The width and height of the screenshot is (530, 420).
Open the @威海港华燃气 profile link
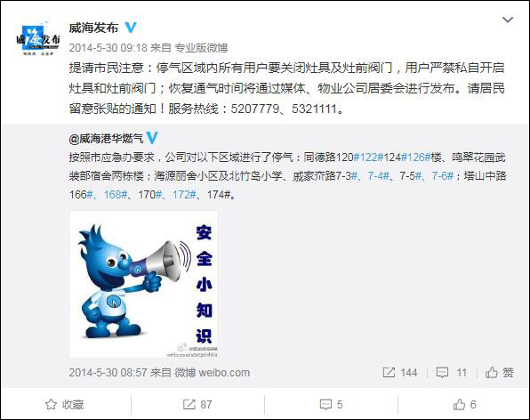click(106, 138)
